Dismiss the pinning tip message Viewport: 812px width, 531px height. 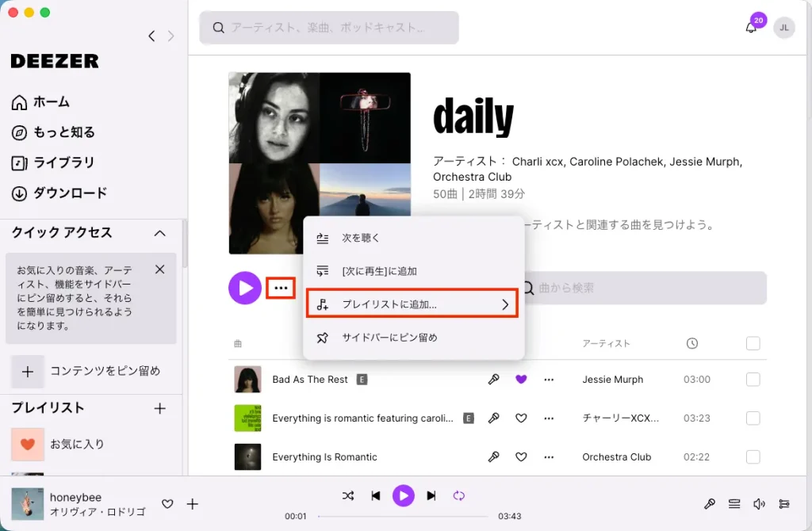(160, 269)
